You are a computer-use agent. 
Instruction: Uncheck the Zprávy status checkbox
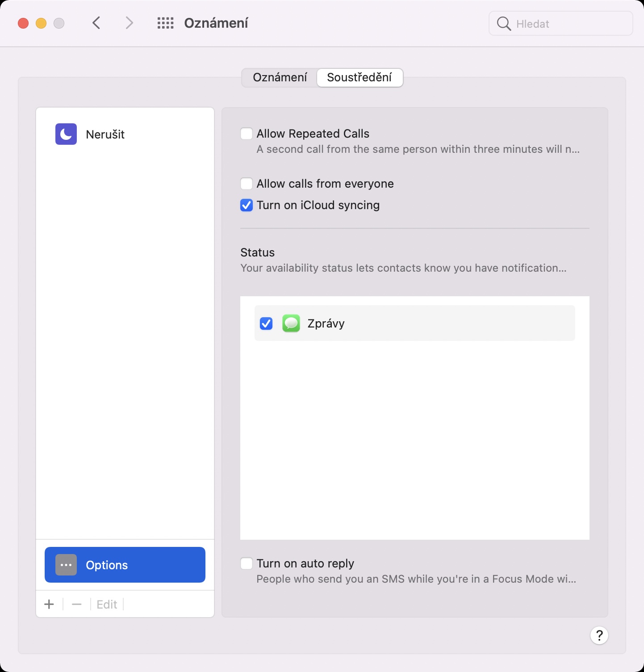point(266,323)
